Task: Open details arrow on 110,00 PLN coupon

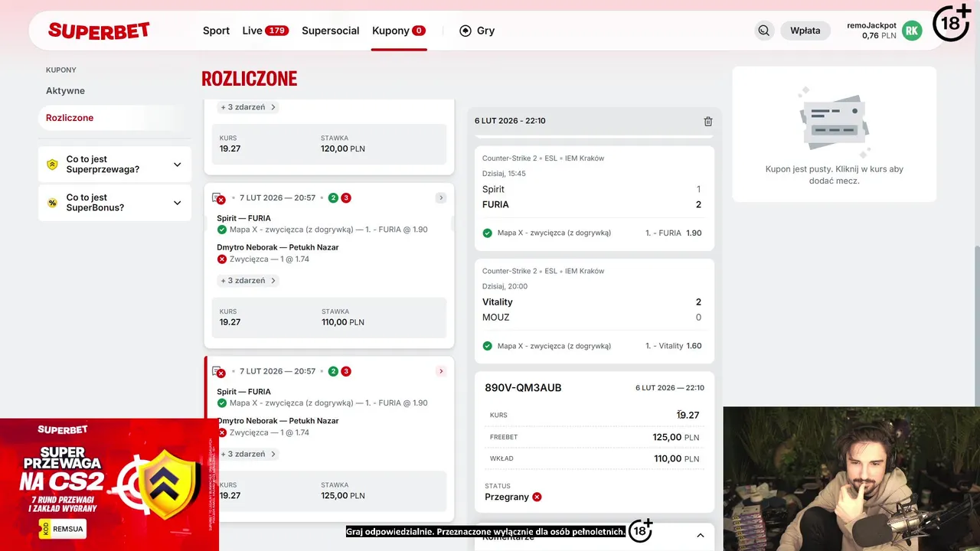Action: point(441,198)
